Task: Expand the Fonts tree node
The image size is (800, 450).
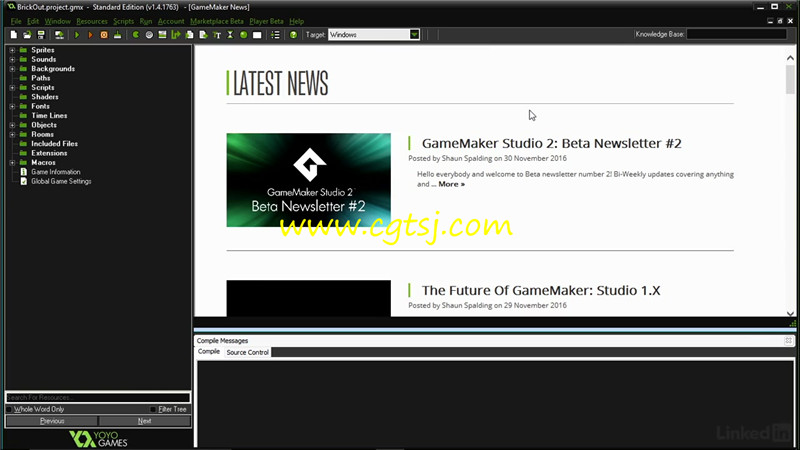Action: (12, 106)
